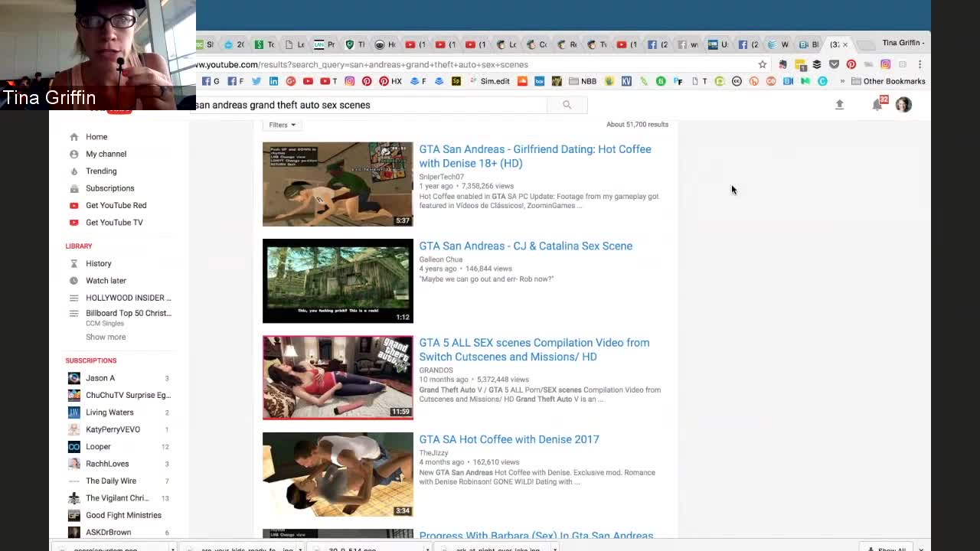Open the Twitter bookmark
The width and height of the screenshot is (980, 551).
[256, 81]
